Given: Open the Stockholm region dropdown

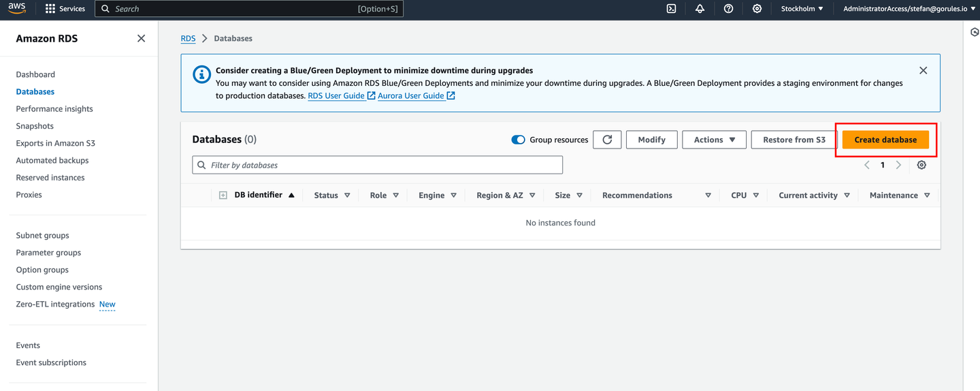Looking at the screenshot, I should click(x=802, y=9).
